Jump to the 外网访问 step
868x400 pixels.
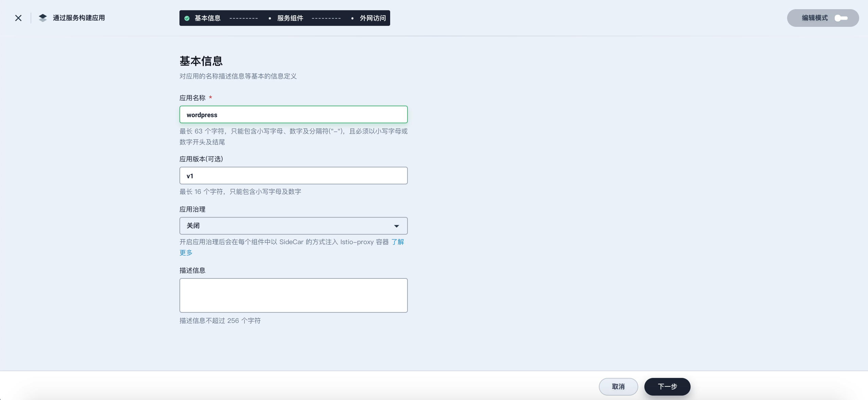pos(373,18)
